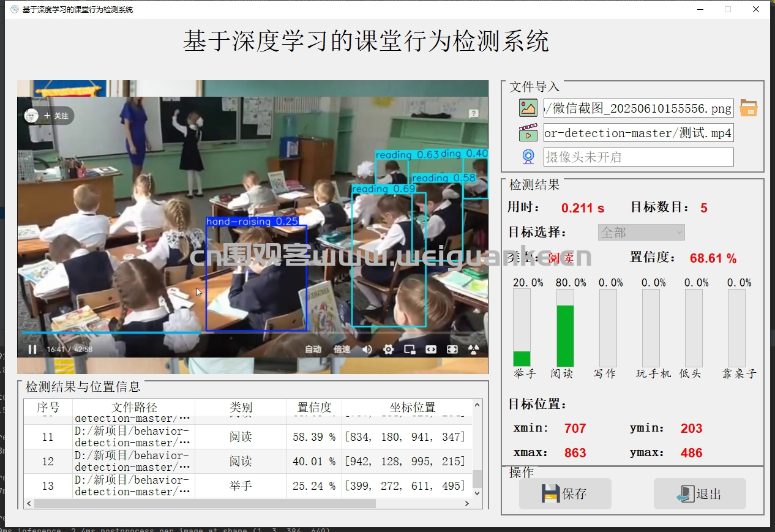Click the 置信度 column header in the table

coord(314,407)
